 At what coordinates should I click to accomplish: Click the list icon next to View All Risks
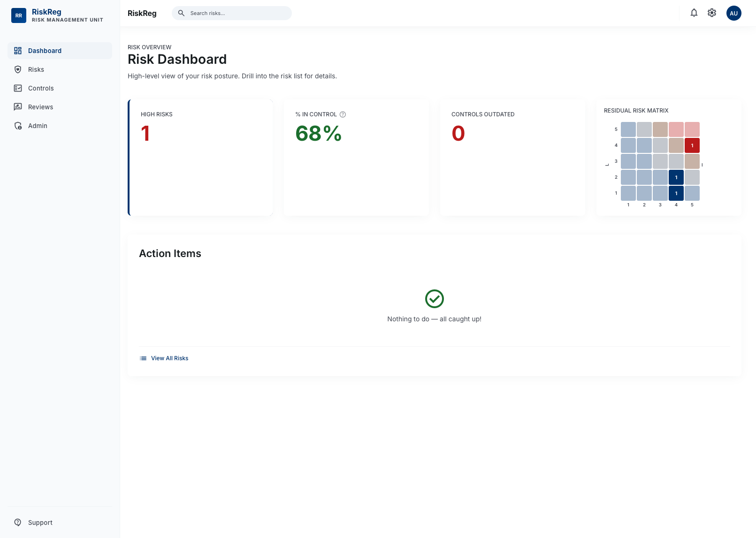[143, 358]
